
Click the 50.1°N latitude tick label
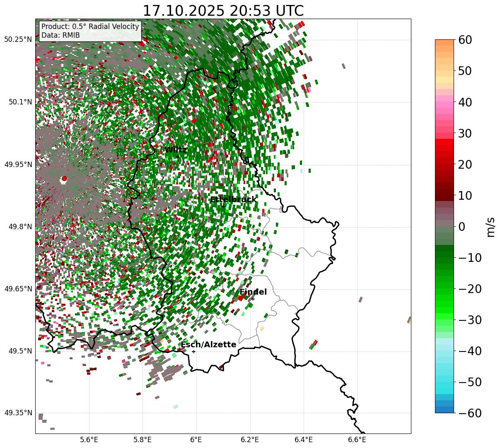[x=20, y=102]
